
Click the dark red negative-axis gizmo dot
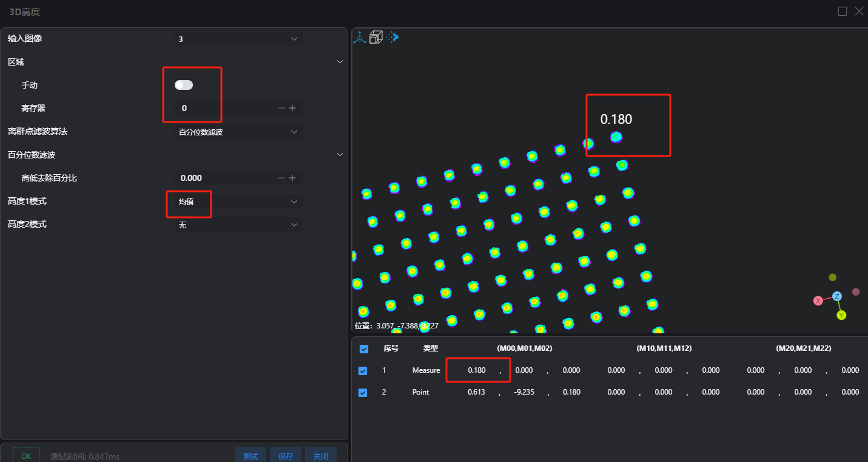coord(856,292)
